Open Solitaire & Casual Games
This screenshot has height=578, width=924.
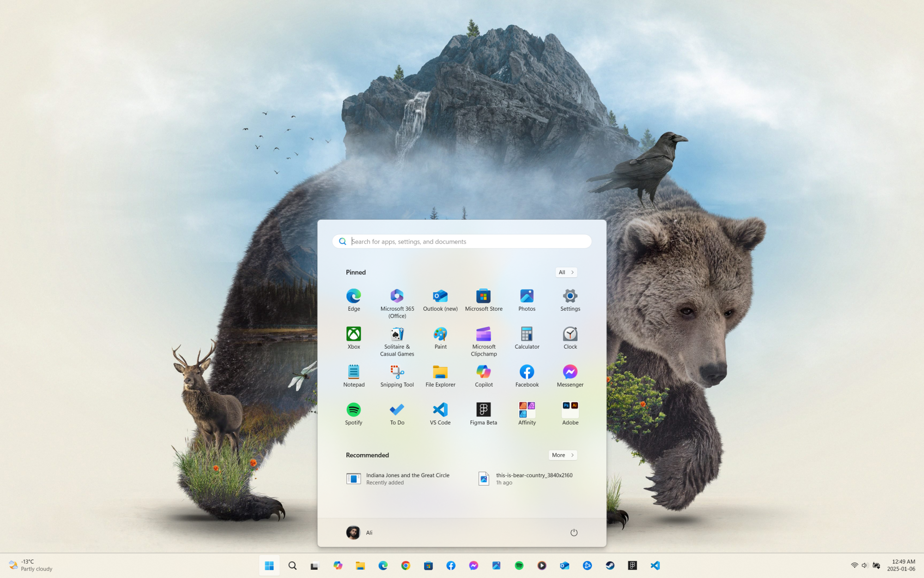pyautogui.click(x=397, y=338)
